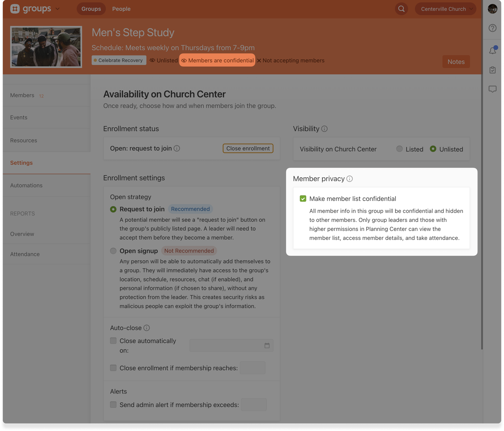Click the Notes button
504x431 pixels.
click(456, 62)
